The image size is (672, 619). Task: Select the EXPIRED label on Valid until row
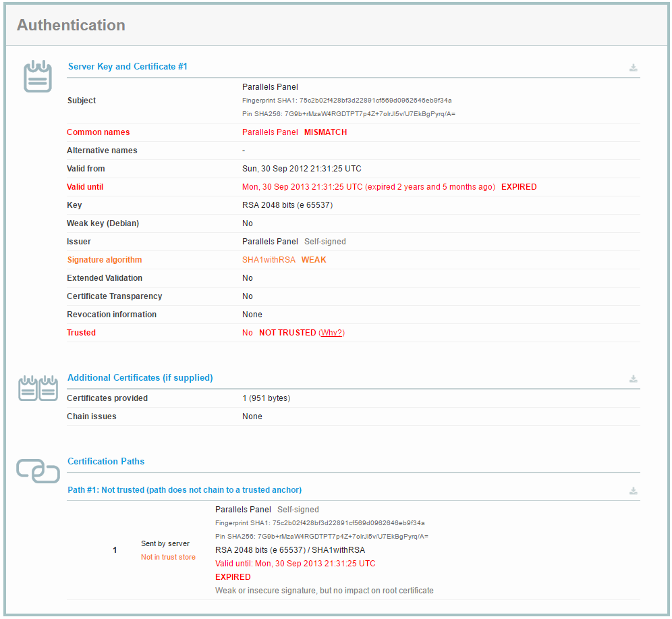(518, 186)
